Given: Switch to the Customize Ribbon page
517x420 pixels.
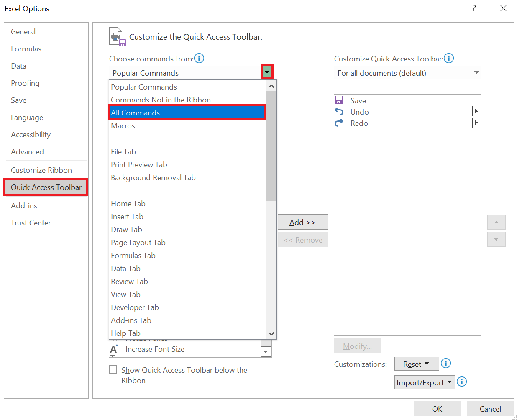Looking at the screenshot, I should tap(41, 170).
